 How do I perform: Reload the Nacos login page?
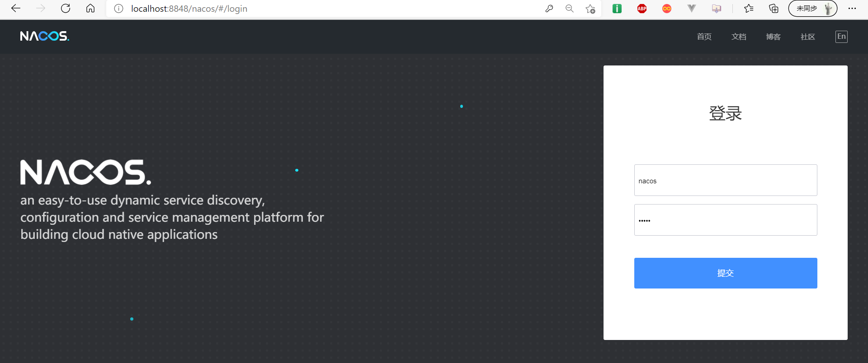[x=66, y=9]
